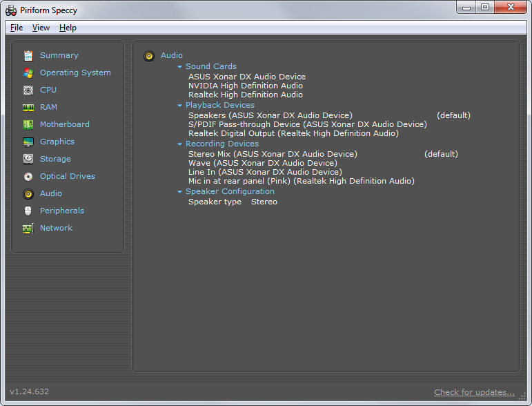
Task: Select ASUS Xonar DX Audio Device sound card
Action: click(247, 77)
